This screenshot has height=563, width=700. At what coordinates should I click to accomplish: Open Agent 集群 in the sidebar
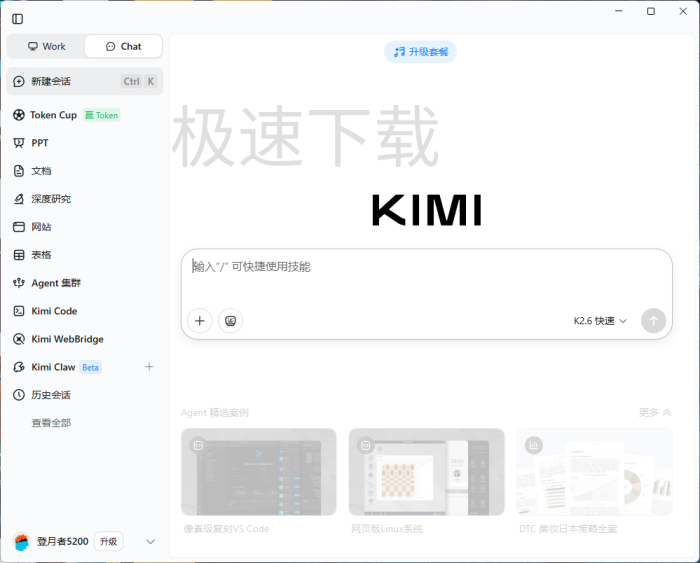click(85, 283)
